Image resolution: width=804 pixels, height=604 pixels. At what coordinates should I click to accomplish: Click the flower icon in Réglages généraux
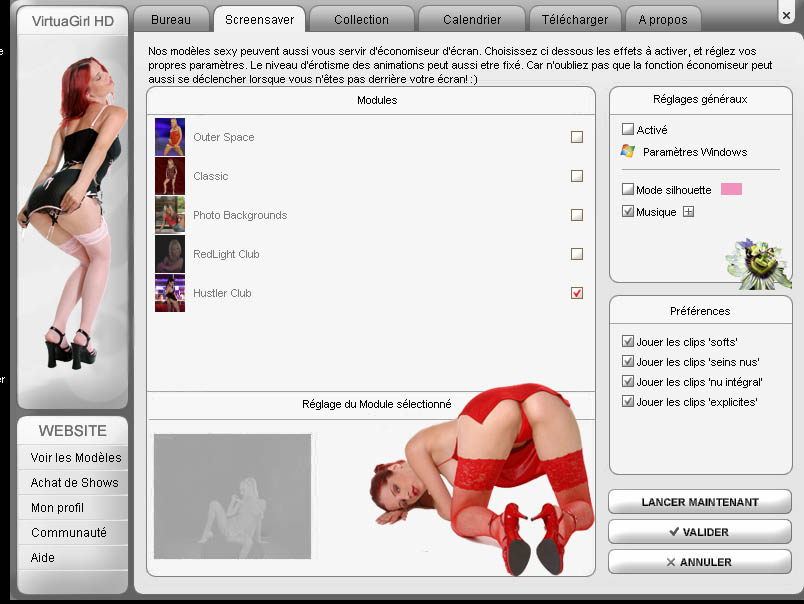[x=750, y=262]
